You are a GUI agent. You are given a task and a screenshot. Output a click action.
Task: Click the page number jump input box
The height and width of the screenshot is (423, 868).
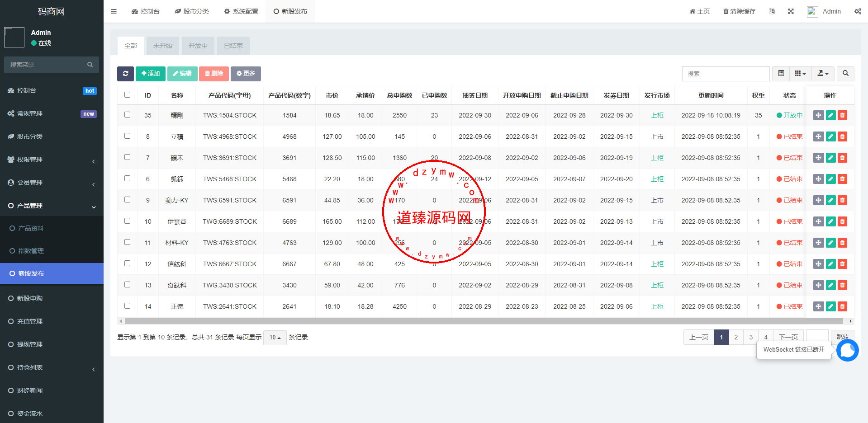click(817, 337)
